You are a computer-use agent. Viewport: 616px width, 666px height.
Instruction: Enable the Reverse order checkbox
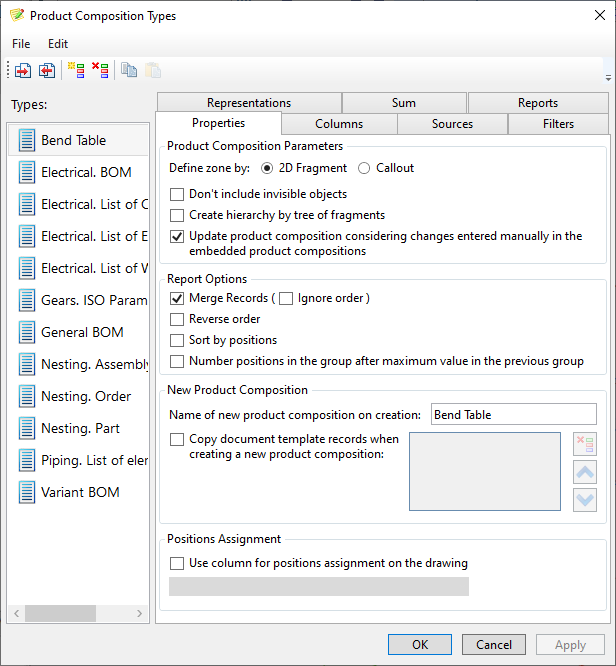[177, 319]
